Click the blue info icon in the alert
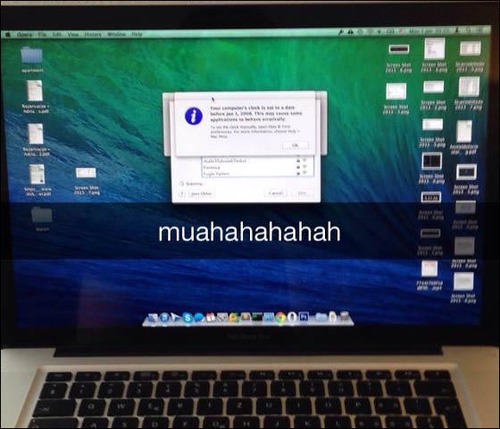Screen dimensions: 500x429 coord(194,116)
